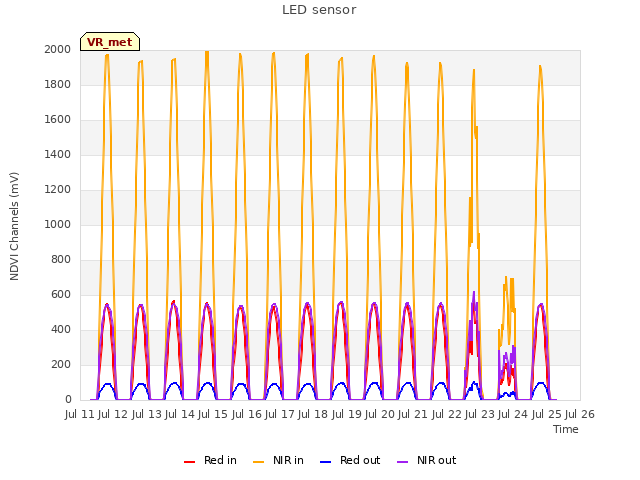Click the Jul 23 x-axis label
The height and width of the screenshot is (480, 640).
(x=480, y=414)
